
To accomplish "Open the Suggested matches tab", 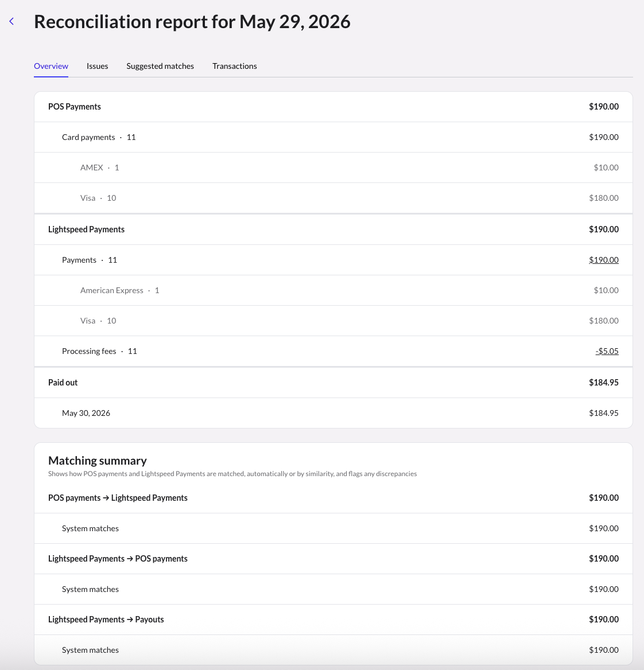I will [x=160, y=66].
